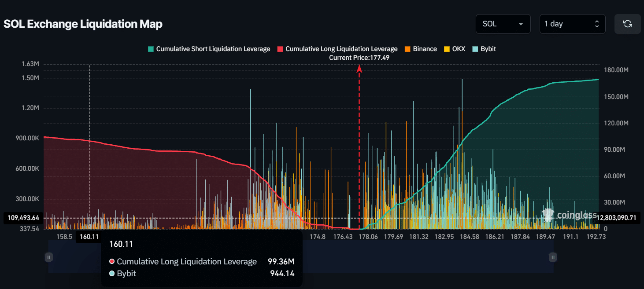Click the light blue Bybit legend swatch
644x289 pixels.
tap(475, 49)
